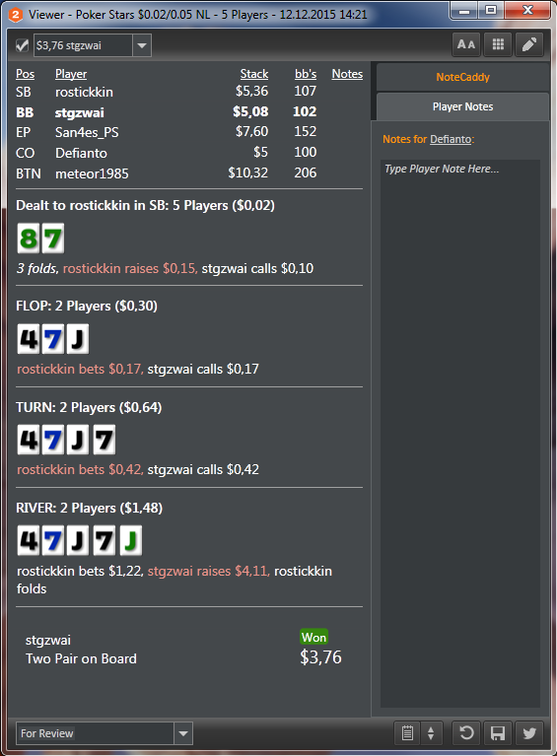Click the Defianto link in notes header

point(451,139)
